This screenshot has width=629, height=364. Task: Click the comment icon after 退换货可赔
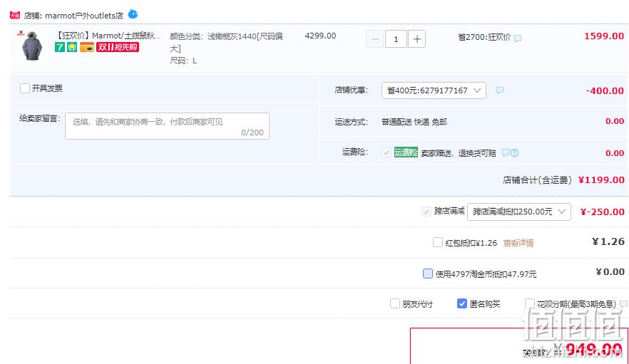point(506,152)
